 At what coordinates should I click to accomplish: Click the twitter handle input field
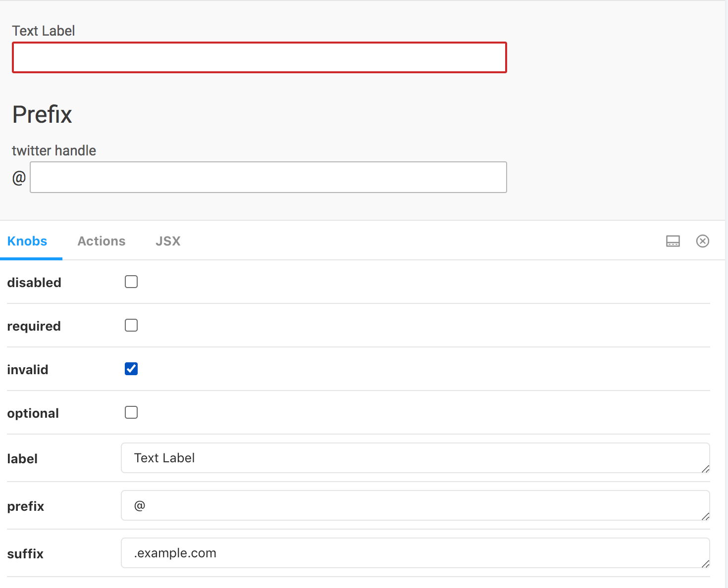point(268,177)
